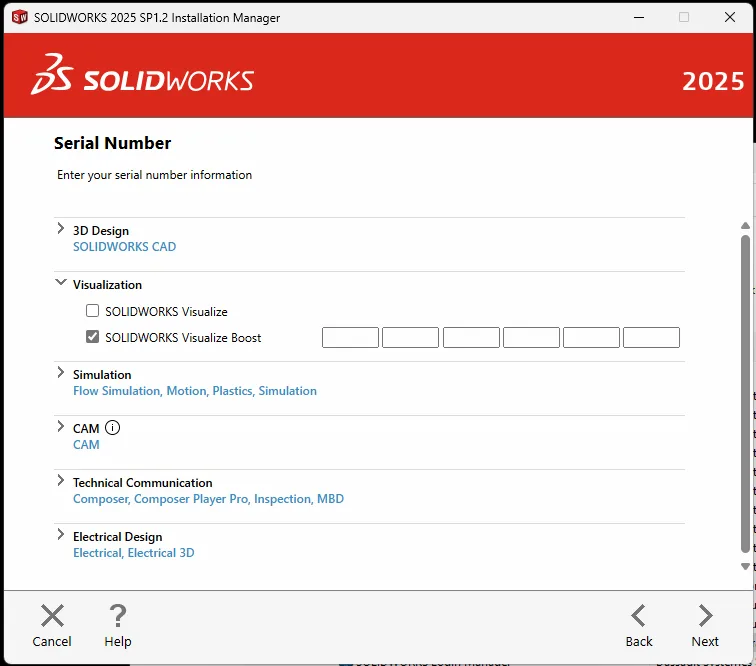Click the 3D Design heading
Screen dimensions: 756x666
click(101, 231)
